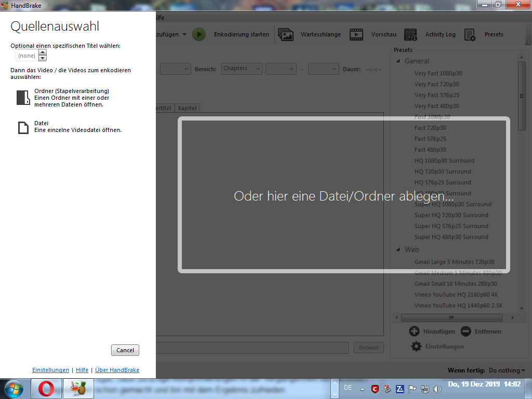This screenshot has width=532, height=399.
Task: Click the folder icon for Ordner (Stapelverarbeitung)
Action: [23, 97]
